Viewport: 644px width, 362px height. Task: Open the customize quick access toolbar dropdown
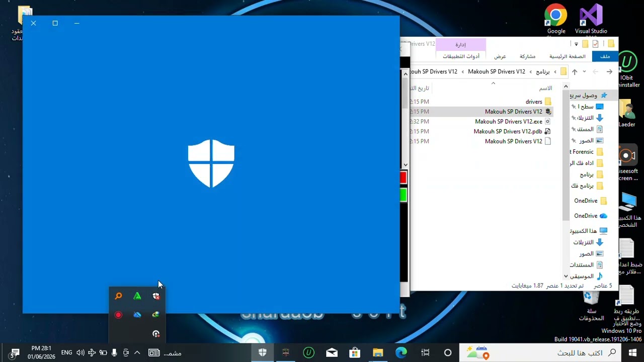[576, 44]
